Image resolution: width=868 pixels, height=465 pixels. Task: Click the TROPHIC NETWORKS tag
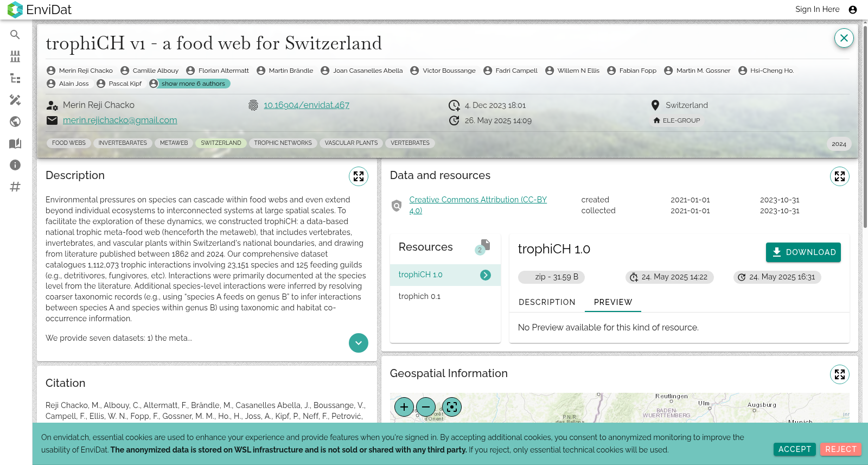pyautogui.click(x=283, y=143)
